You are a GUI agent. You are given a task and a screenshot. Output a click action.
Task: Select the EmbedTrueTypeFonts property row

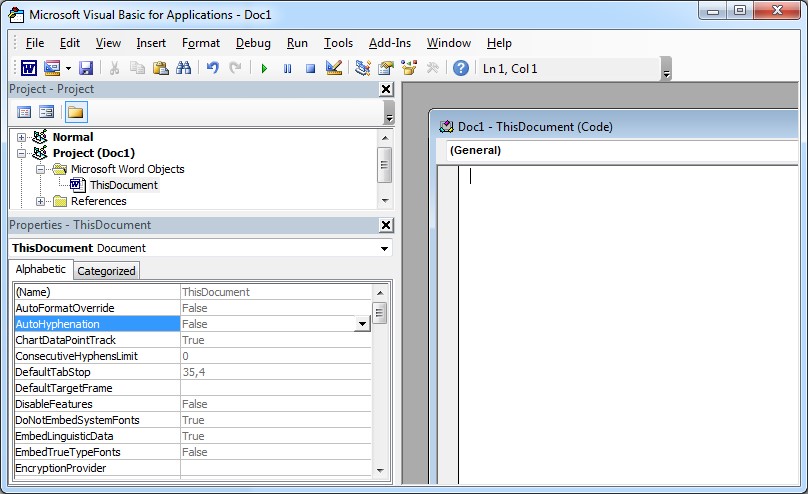coord(193,452)
